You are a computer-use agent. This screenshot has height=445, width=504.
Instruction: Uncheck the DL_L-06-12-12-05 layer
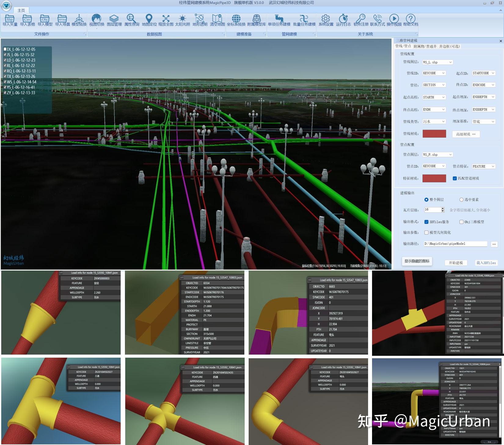(5, 49)
